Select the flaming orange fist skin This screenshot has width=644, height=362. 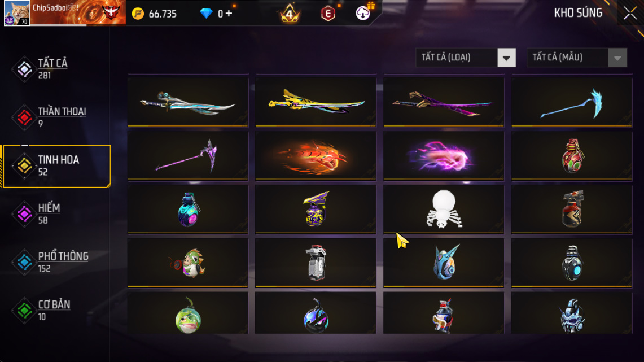point(316,156)
